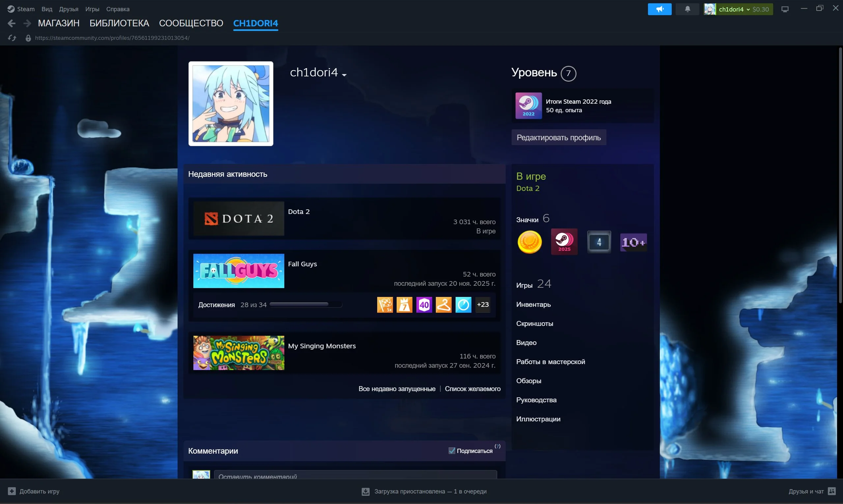Click the blue announcements megaphone icon
Viewport: 843px width, 504px height.
pyautogui.click(x=659, y=9)
